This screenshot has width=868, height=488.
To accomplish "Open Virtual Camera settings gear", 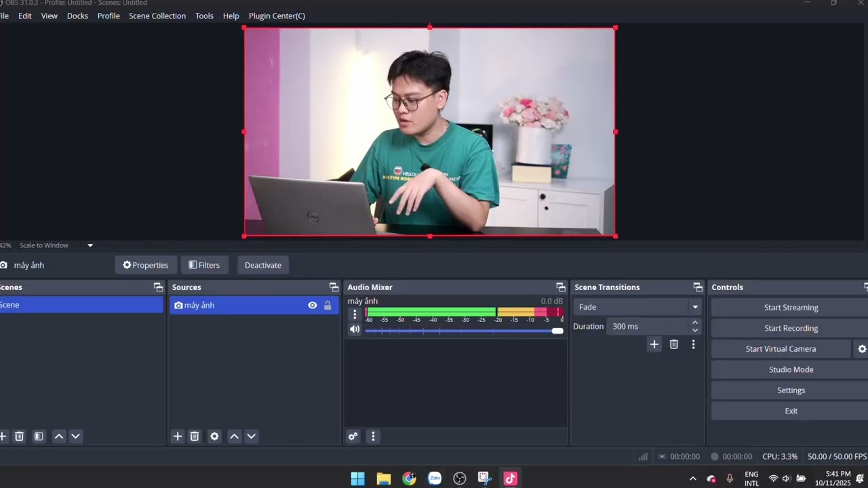I will (x=862, y=349).
